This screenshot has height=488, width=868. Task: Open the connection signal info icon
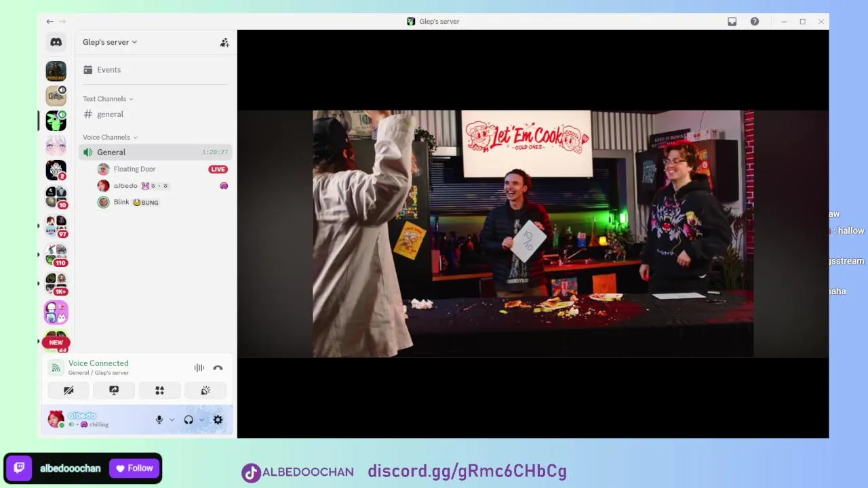tap(56, 368)
